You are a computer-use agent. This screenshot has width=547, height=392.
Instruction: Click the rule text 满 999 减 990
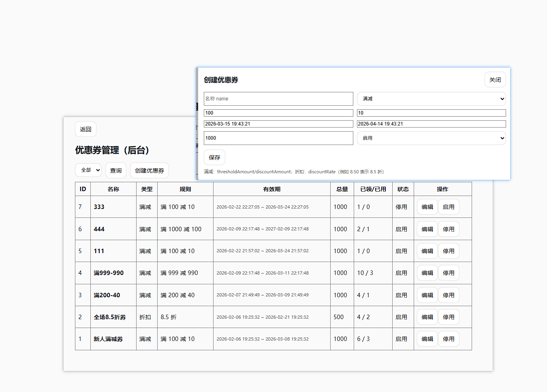[x=179, y=273]
